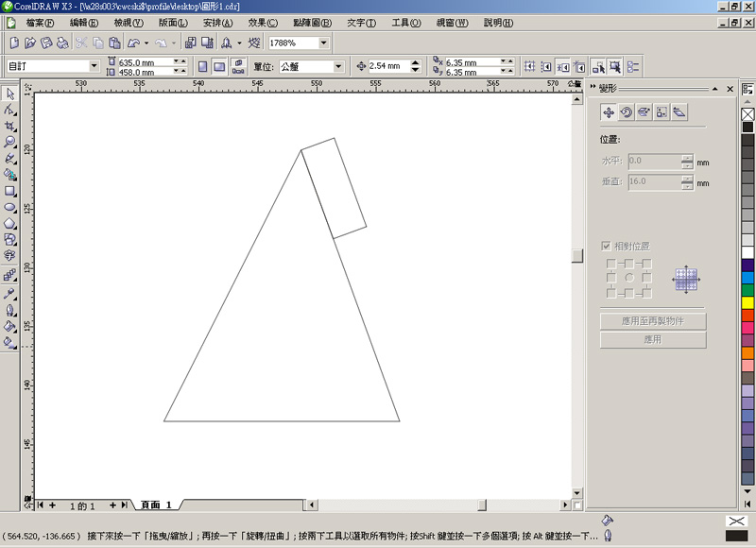Set page to portrait orientation
Viewport: 756px width, 548px height.
tap(203, 66)
